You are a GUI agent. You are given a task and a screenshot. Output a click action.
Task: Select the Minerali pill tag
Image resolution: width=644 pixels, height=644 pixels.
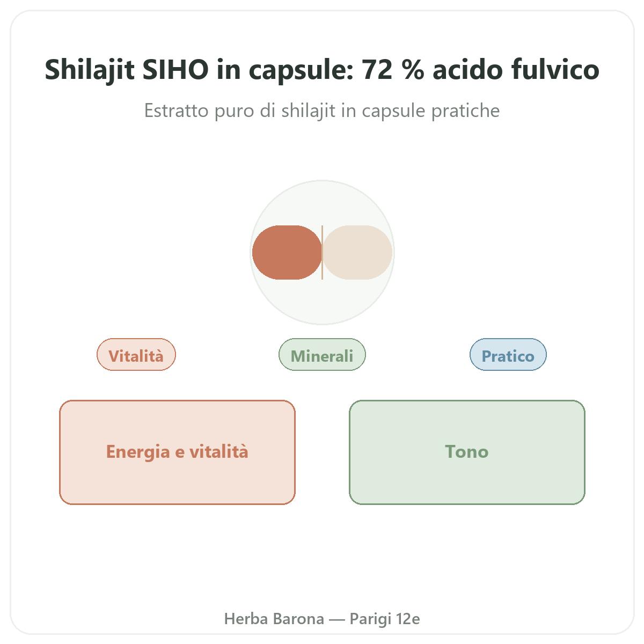tap(322, 355)
